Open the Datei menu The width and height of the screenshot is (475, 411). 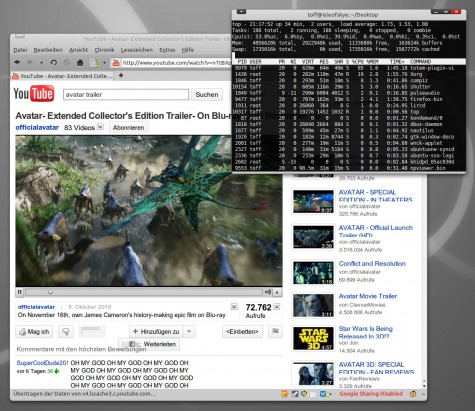(x=20, y=50)
